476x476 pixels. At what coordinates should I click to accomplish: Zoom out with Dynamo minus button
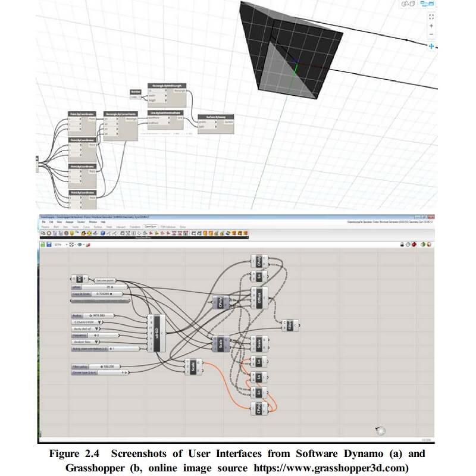click(x=431, y=35)
